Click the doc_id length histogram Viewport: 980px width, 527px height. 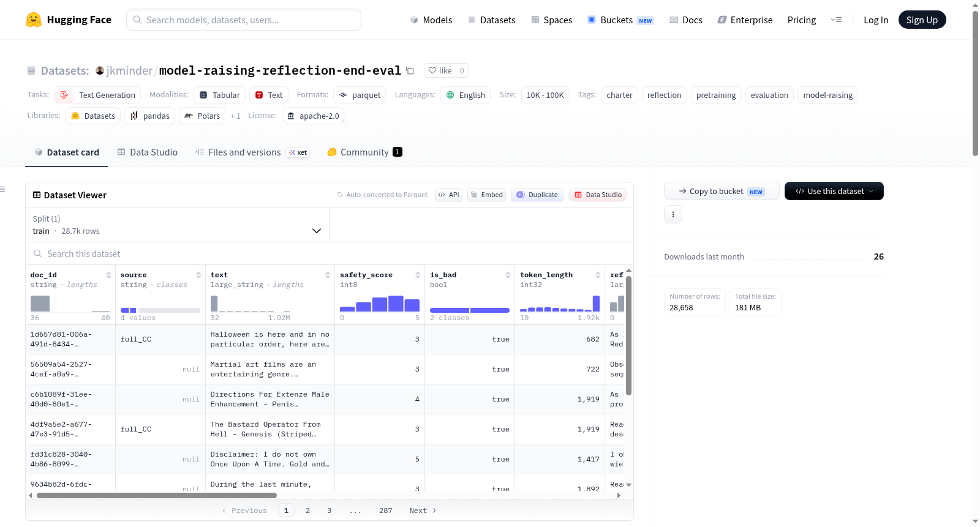pyautogui.click(x=70, y=304)
